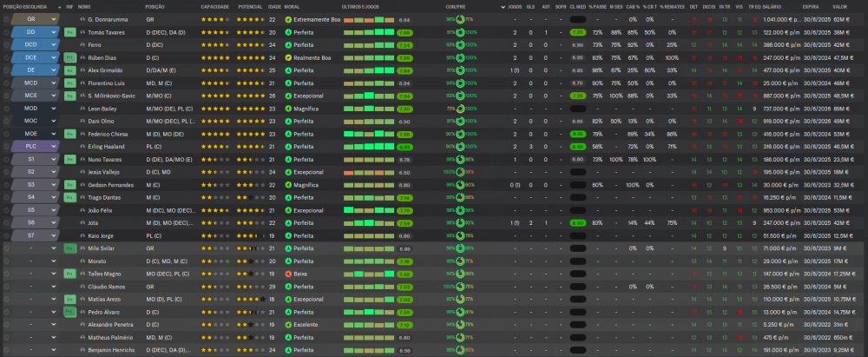Open the S7 substitute slot dropdown
The image size is (868, 357).
(x=35, y=236)
